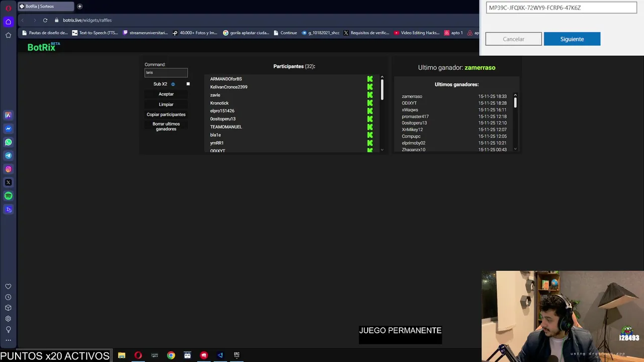
Task: Open a new tab with the plus button
Action: (x=79, y=7)
